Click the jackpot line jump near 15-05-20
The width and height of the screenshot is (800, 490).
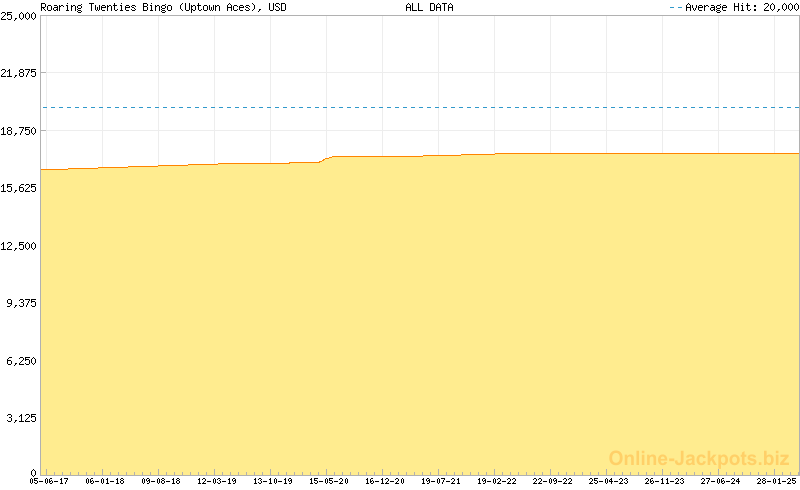pos(326,158)
